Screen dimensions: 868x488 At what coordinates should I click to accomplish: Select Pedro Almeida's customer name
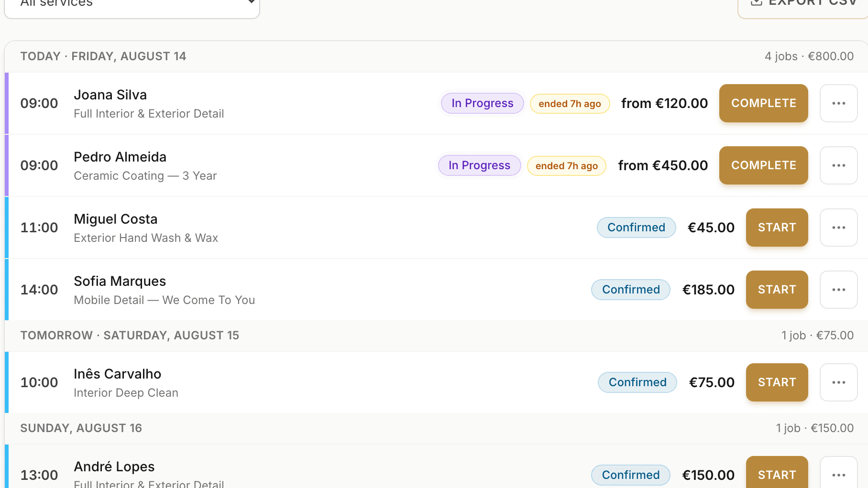120,157
